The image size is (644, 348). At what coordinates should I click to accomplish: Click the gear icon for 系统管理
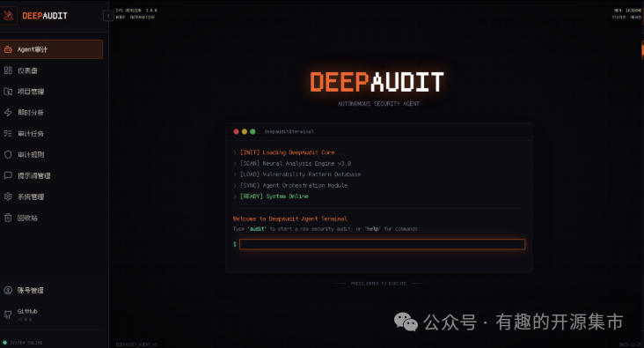click(8, 196)
